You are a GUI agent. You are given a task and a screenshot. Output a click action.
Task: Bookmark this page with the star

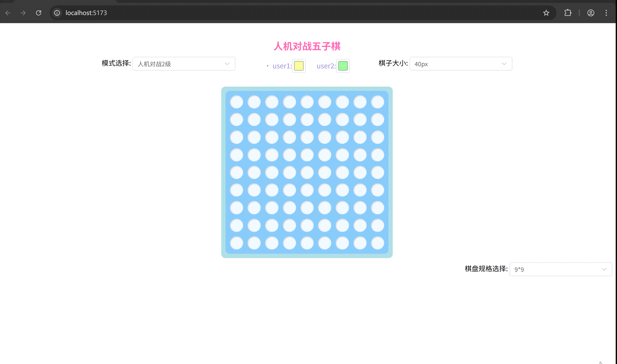coord(546,13)
